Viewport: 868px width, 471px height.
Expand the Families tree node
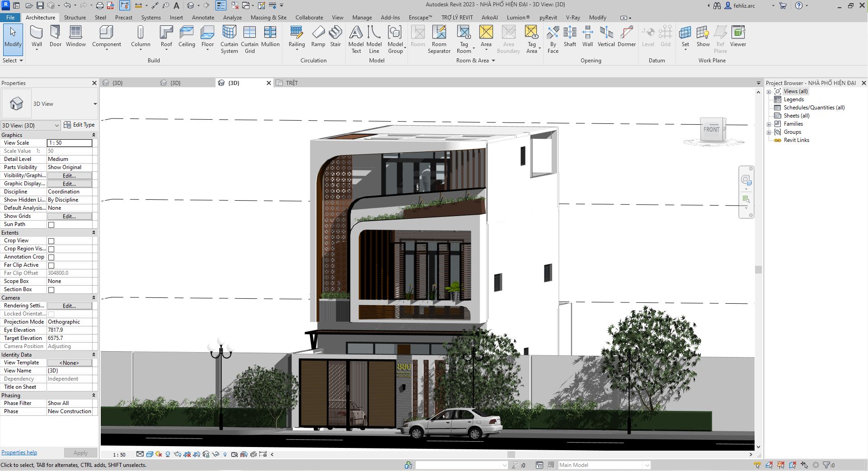pyautogui.click(x=769, y=124)
